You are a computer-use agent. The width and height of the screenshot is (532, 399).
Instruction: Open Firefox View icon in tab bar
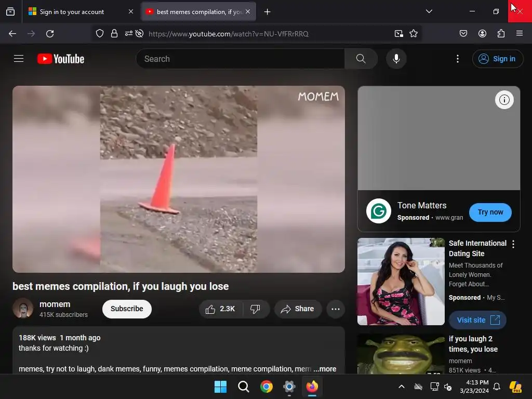[10, 11]
